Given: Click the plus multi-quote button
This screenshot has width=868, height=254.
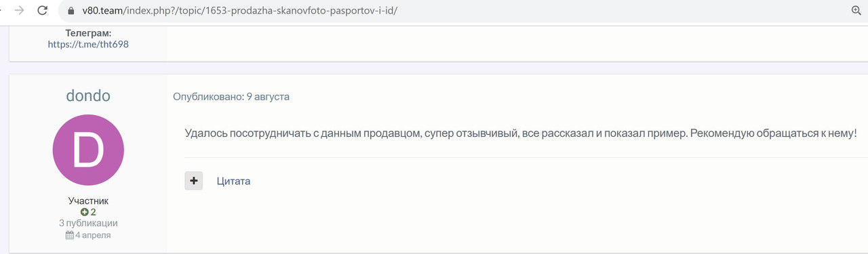Looking at the screenshot, I should pyautogui.click(x=194, y=181).
